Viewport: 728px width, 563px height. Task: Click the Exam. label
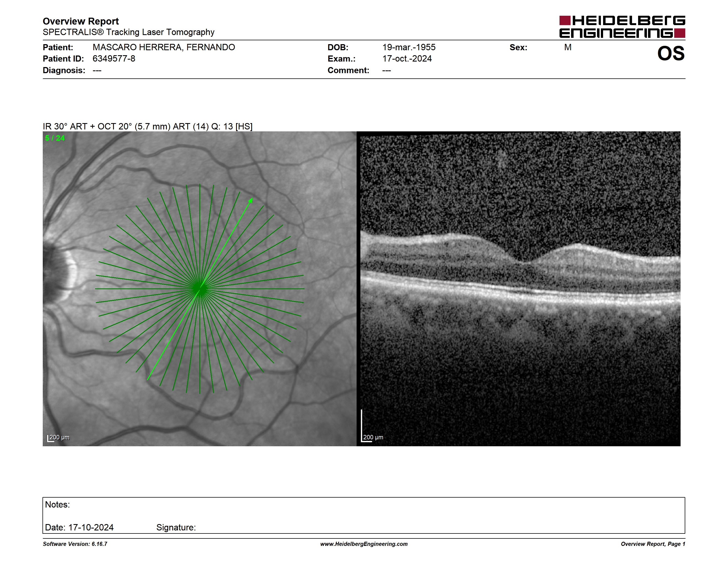342,59
